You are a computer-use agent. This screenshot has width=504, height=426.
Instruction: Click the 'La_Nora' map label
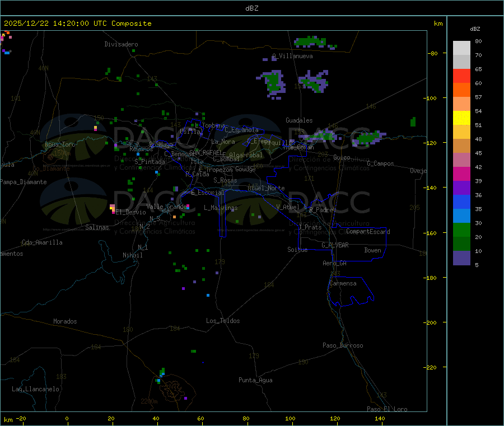[223, 142]
